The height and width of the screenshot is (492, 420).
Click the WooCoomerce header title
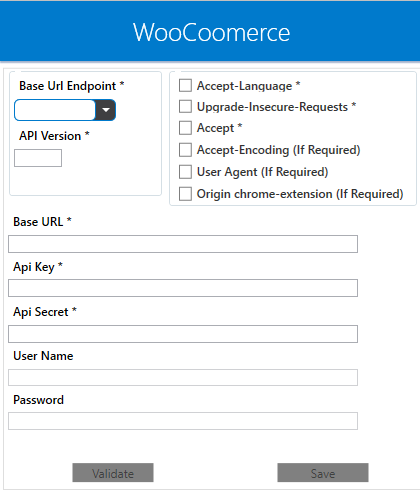tap(212, 33)
